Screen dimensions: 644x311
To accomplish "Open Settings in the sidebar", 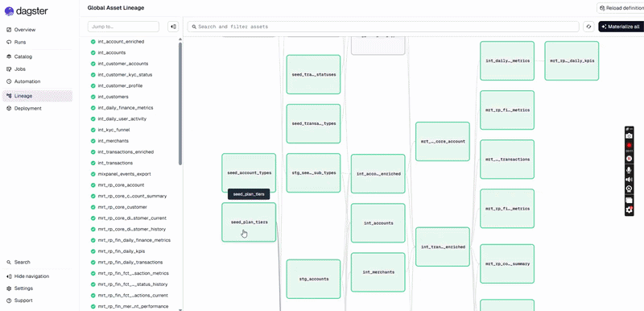I will [x=19, y=288].
